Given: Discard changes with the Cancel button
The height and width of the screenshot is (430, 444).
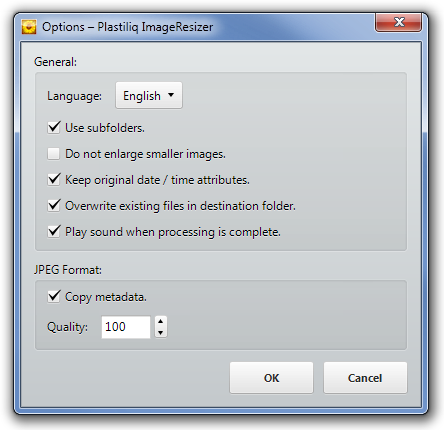Looking at the screenshot, I should [x=365, y=378].
